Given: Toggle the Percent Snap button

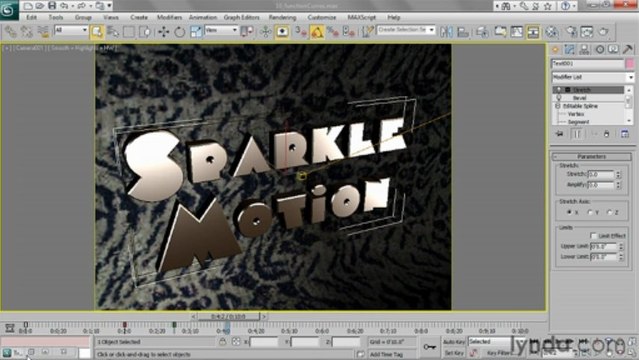Looking at the screenshot, I should coord(333,32).
